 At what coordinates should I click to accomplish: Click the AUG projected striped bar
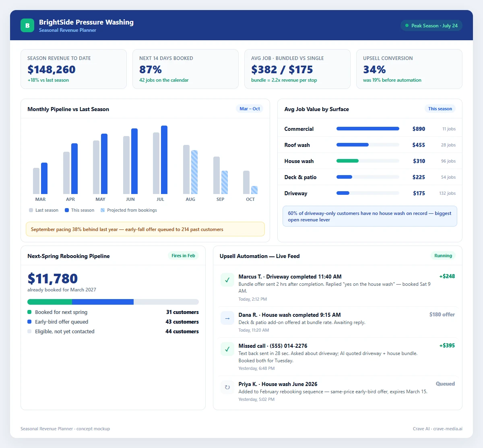coord(194,172)
